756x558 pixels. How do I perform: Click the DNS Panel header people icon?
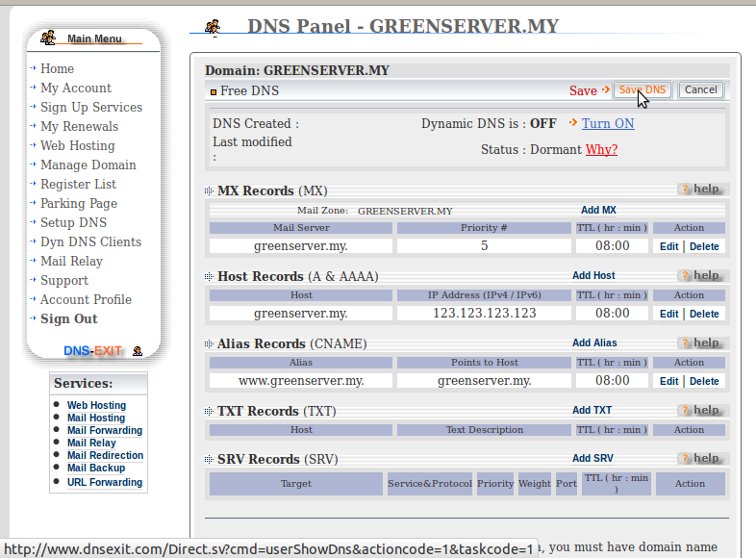pos(213,28)
